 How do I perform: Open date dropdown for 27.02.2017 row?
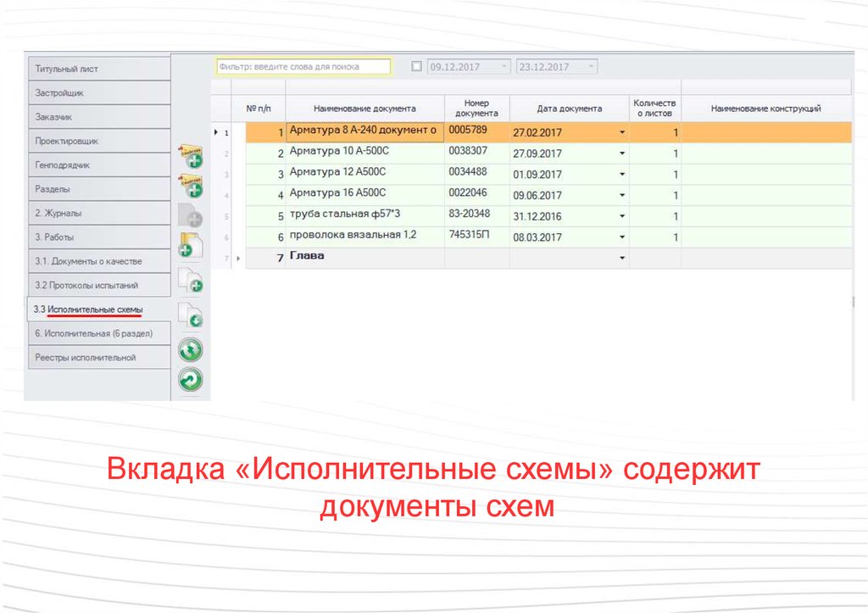pyautogui.click(x=622, y=132)
